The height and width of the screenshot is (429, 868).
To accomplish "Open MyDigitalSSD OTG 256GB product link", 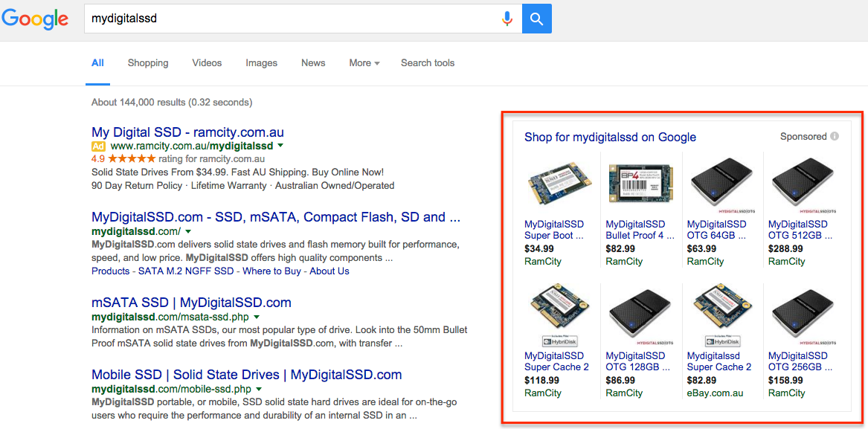I will coord(799,361).
